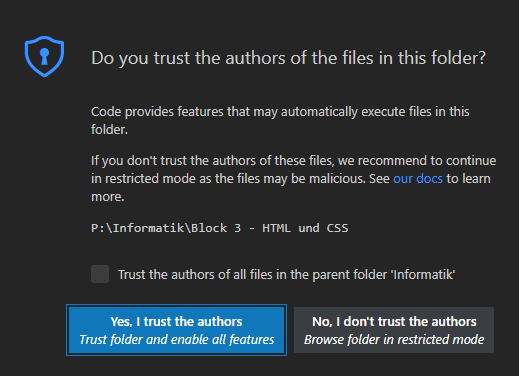Screen dimensions: 519x376
Task: Click the bold 'No, I don't trust' line
Action: click(394, 322)
